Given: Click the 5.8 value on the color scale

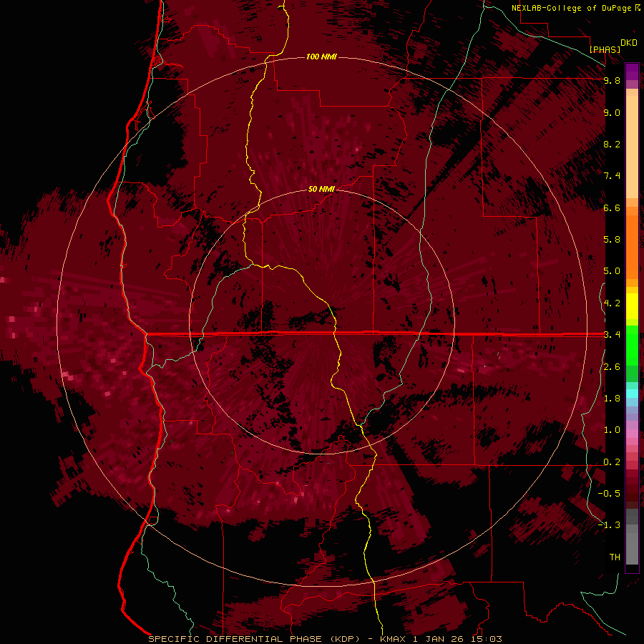Looking at the screenshot, I should (x=612, y=239).
